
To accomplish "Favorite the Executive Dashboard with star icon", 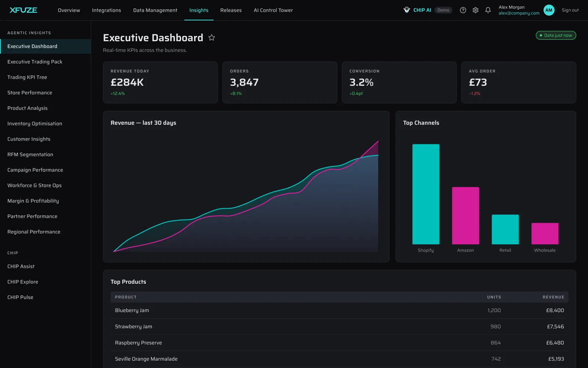I will click(x=212, y=38).
